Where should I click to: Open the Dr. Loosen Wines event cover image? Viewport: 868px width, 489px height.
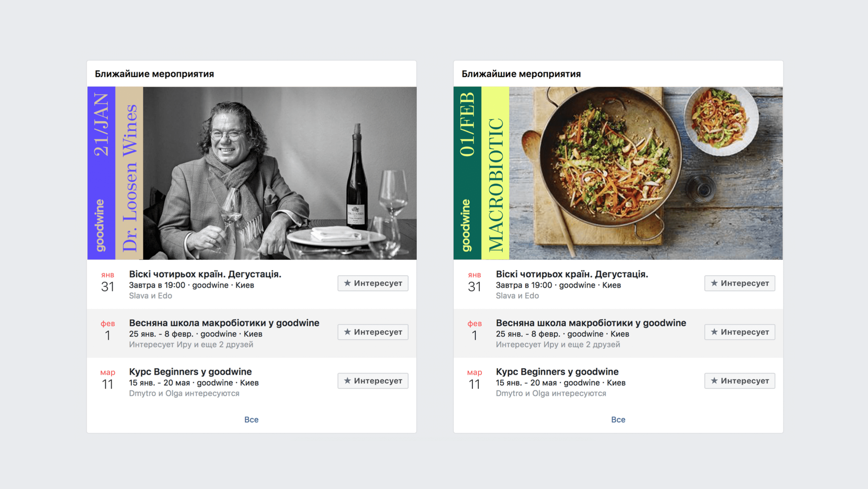[252, 173]
